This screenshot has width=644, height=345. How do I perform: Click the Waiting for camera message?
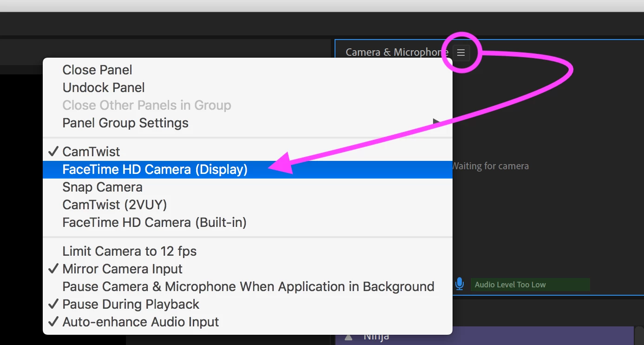tap(490, 166)
